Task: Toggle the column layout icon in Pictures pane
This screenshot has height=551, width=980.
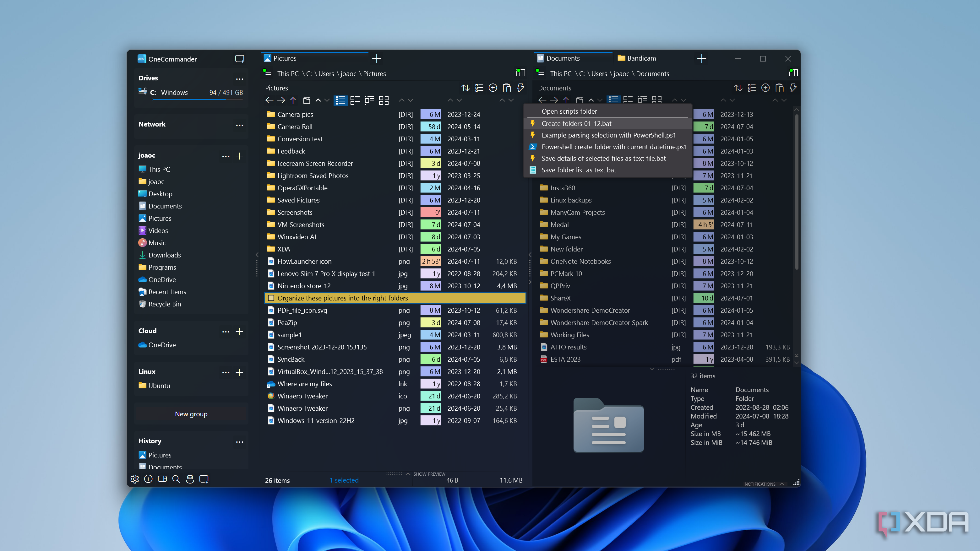Action: (x=520, y=72)
